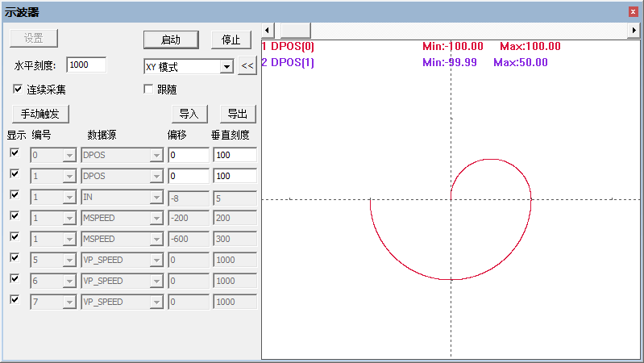The image size is (644, 363).
Task: Click the 导入 import button
Action: pos(189,114)
